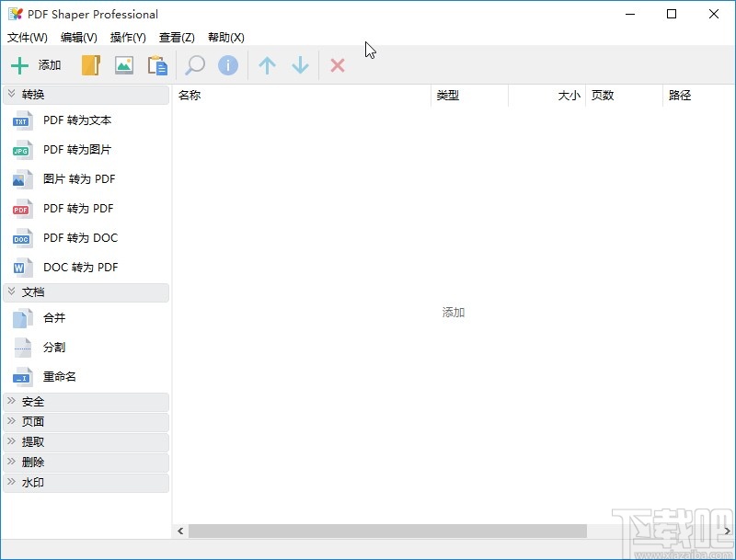Viewport: 736px width, 560px height.
Task: Click the magnifier preview icon
Action: click(x=195, y=65)
